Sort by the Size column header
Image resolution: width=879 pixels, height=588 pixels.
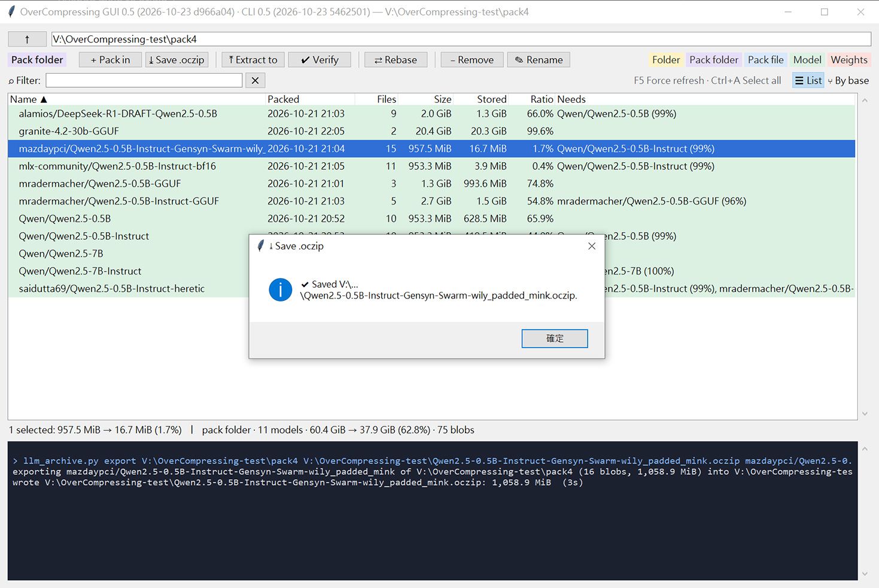(x=425, y=99)
